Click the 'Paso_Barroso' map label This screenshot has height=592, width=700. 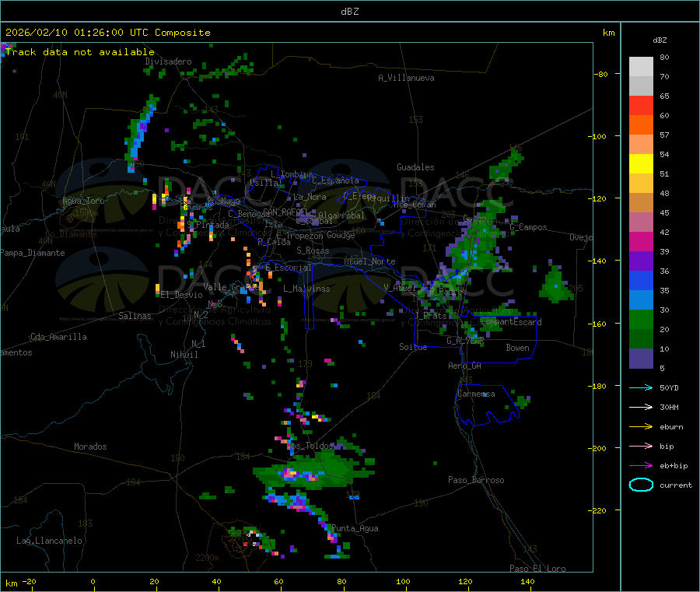tap(476, 480)
